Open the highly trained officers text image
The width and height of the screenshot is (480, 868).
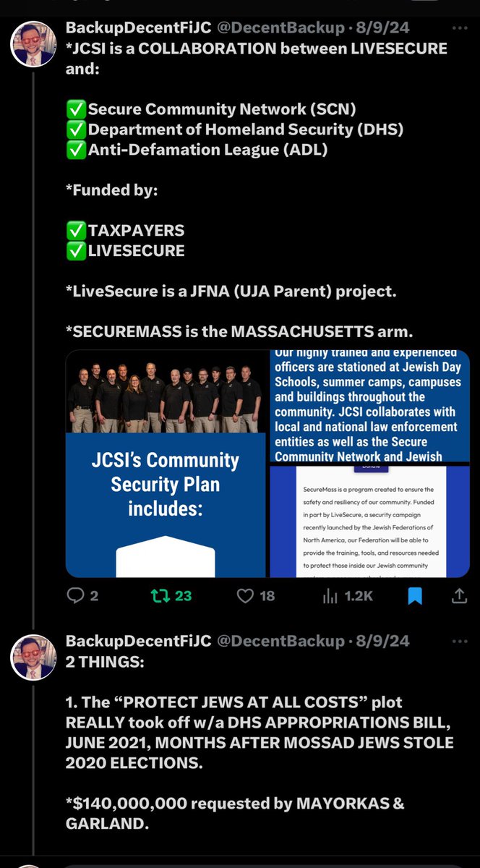click(369, 407)
